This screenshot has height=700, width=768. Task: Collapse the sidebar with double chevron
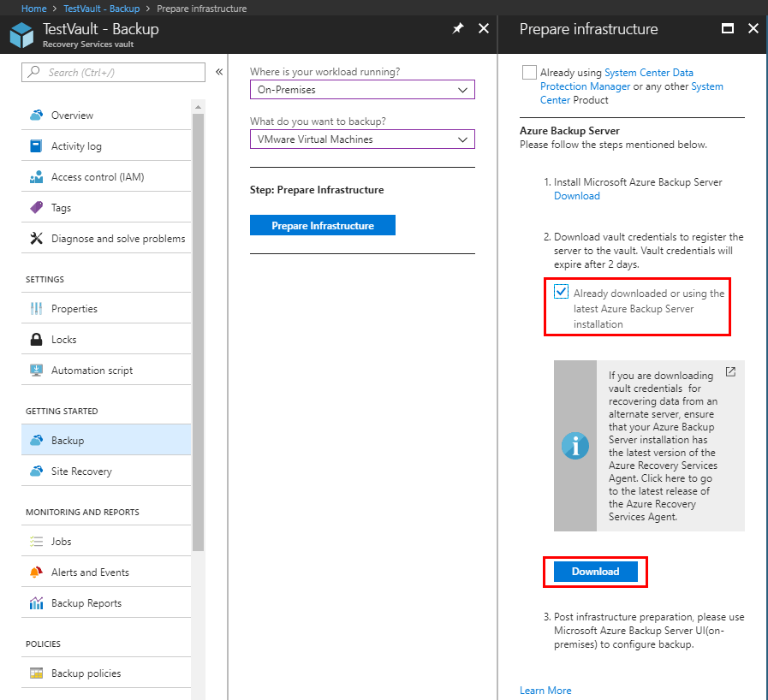(219, 72)
